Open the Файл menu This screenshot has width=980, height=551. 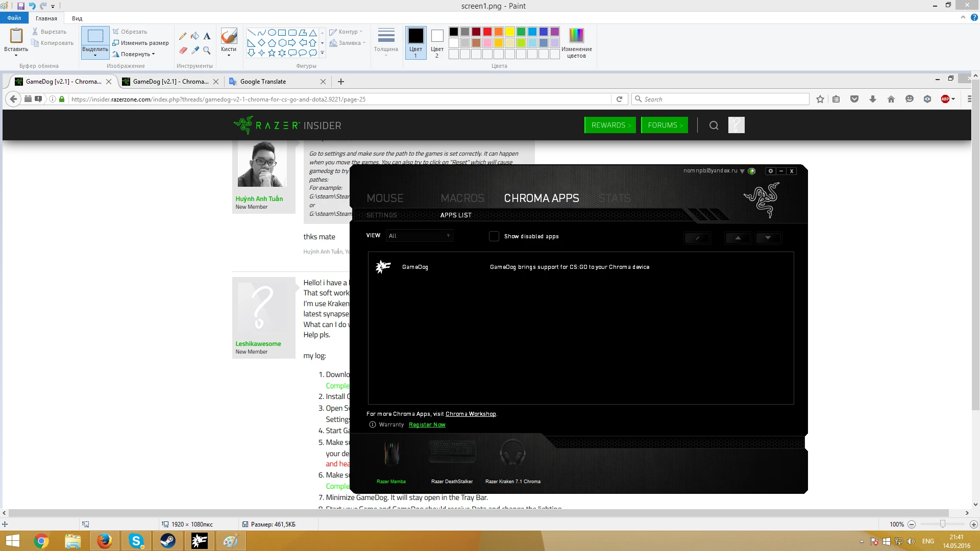tap(14, 18)
